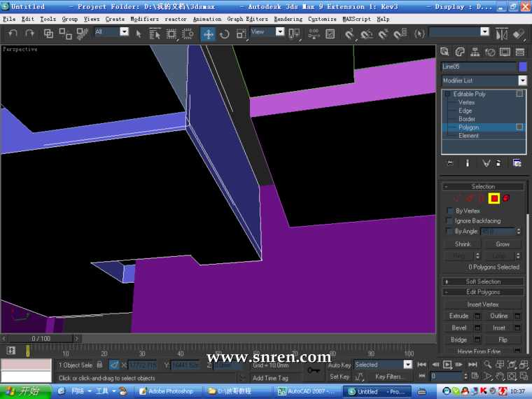Screen dimensions: 532x399
Task: Expand the Soft Selection rollout
Action: pyautogui.click(x=483, y=281)
